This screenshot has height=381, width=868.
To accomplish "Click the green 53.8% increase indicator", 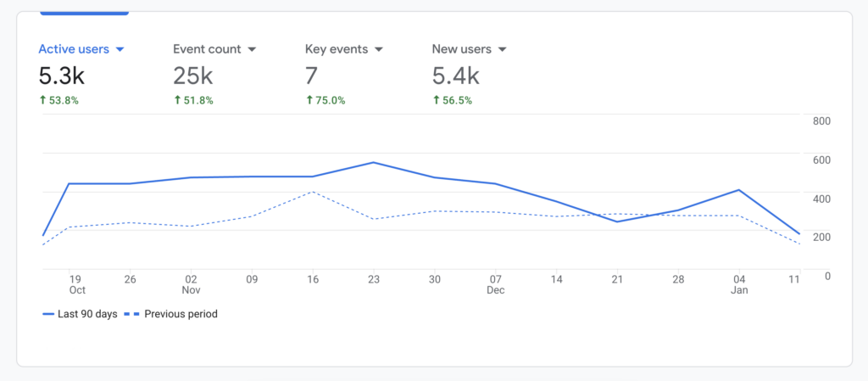I will 60,100.
